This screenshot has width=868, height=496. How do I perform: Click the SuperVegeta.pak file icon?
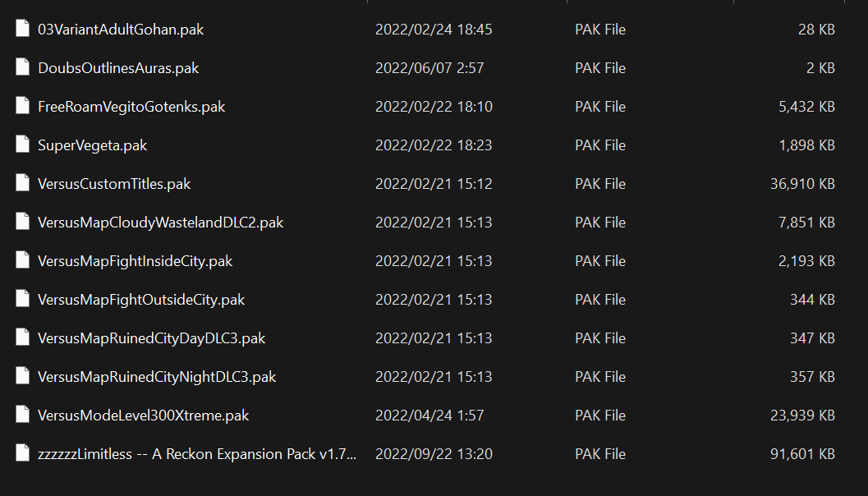[x=22, y=145]
